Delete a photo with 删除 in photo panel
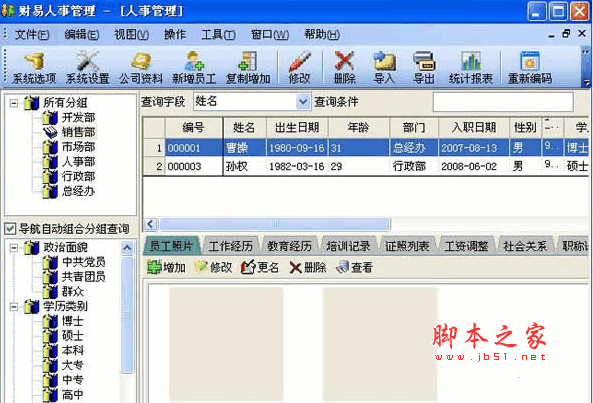The height and width of the screenshot is (403, 593). click(307, 268)
